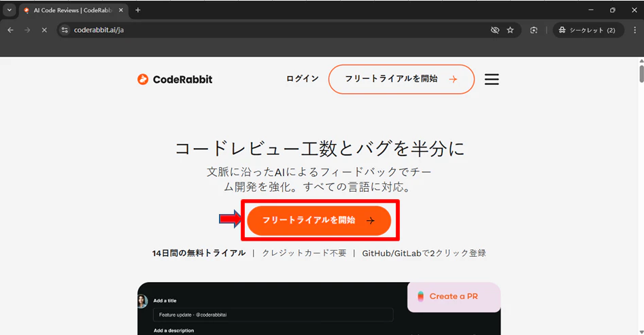Screen dimensions: 644x335
Task: Click the ログイン link
Action: [x=303, y=79]
